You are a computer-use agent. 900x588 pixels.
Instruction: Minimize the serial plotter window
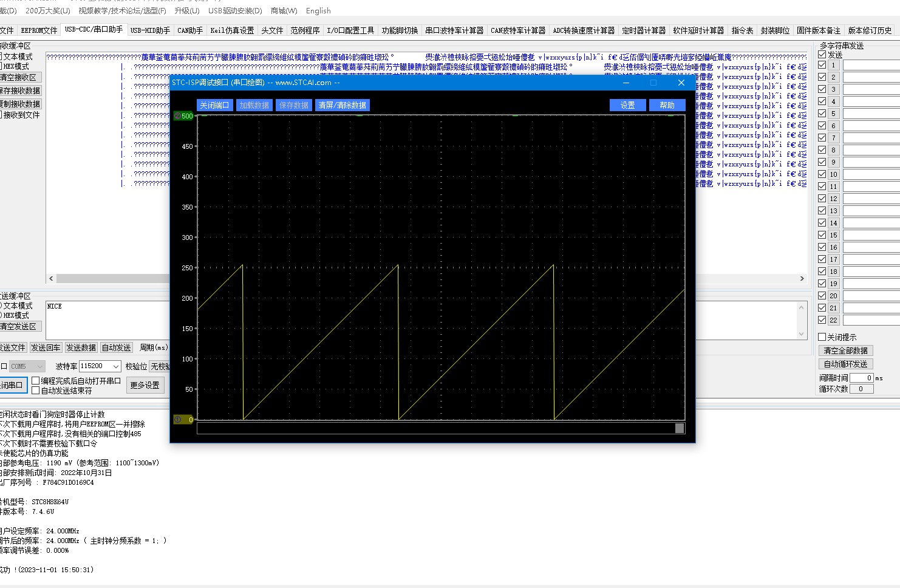[626, 83]
